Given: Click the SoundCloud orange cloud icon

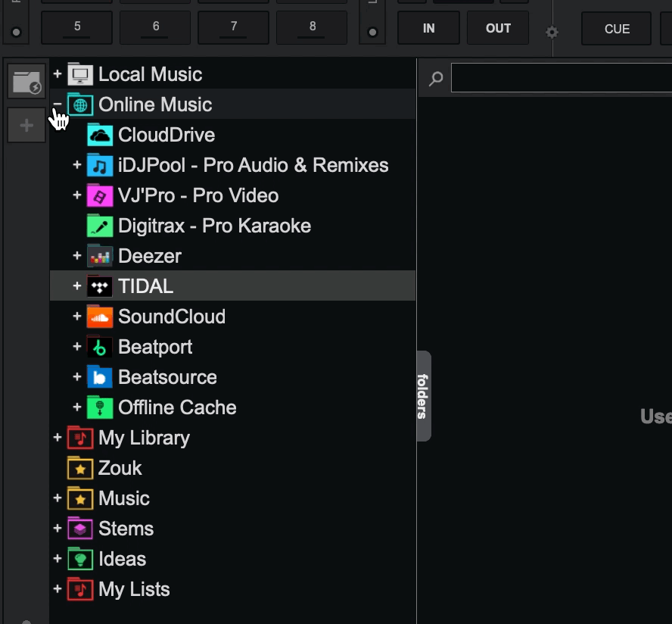Looking at the screenshot, I should coord(100,317).
